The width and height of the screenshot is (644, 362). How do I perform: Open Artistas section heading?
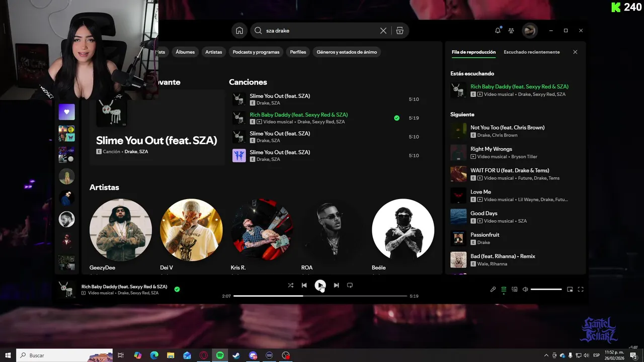click(104, 187)
